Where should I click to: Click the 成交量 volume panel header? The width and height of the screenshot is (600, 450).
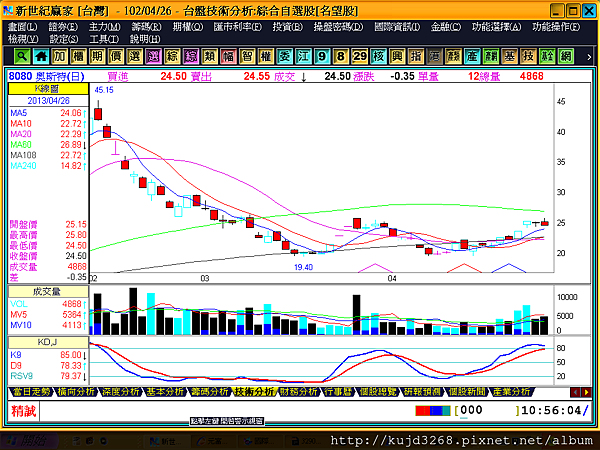(x=48, y=292)
